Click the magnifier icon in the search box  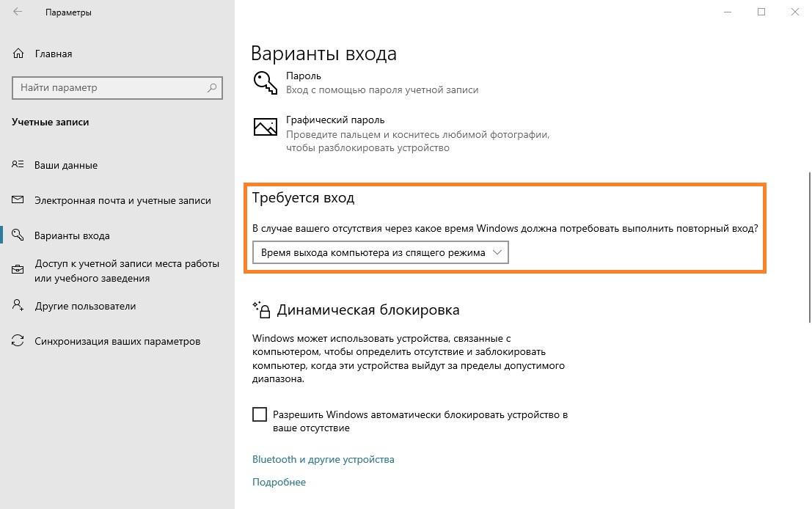(212, 87)
